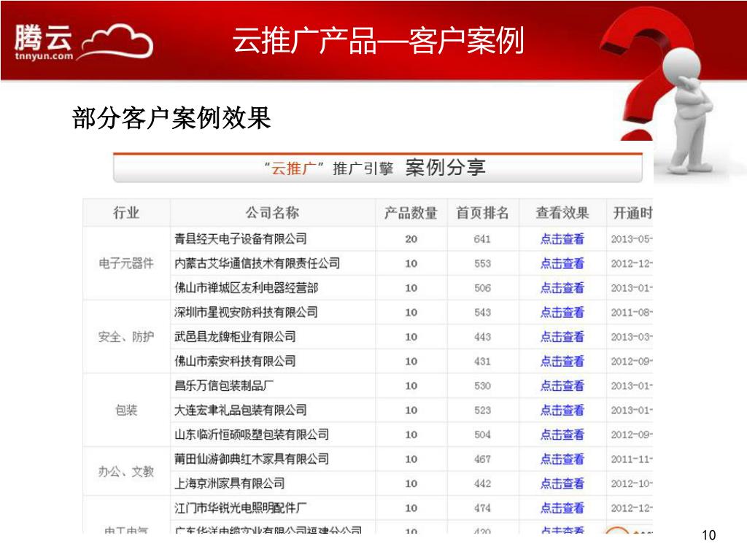Click date 2012-10- in 上海京洲家具 row
The height and width of the screenshot is (560, 747).
[632, 484]
